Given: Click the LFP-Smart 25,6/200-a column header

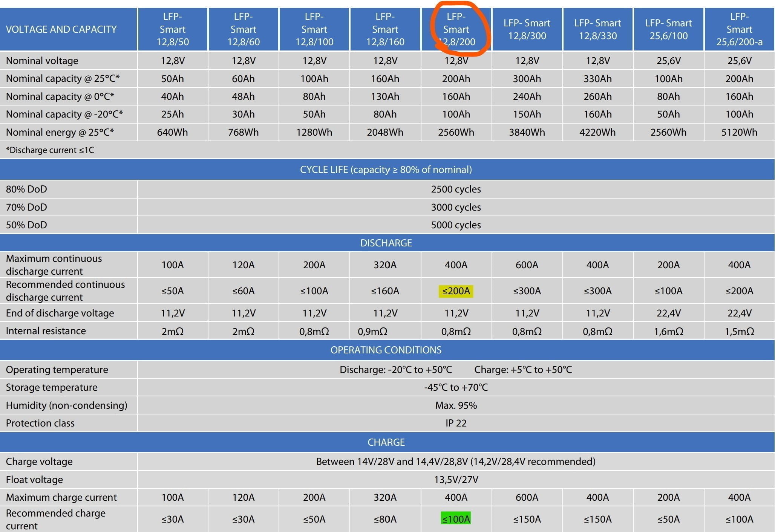Looking at the screenshot, I should (x=740, y=29).
